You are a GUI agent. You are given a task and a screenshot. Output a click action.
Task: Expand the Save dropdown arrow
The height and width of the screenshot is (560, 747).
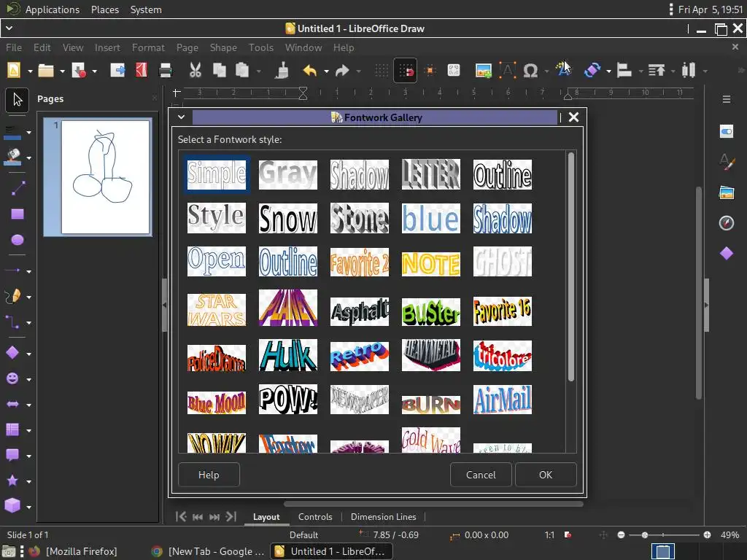(94, 71)
